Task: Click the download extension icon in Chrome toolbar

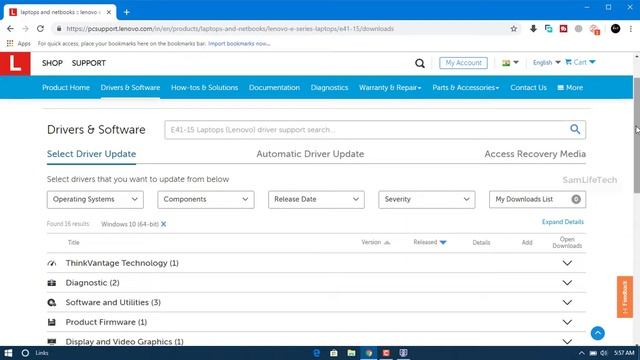Action: click(533, 29)
